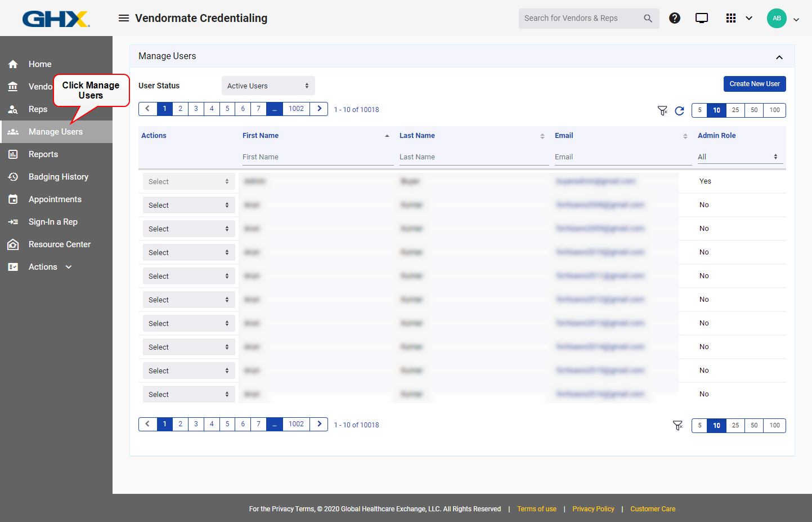Clear filters using bottom filter icon
This screenshot has width=812, height=522.
678,426
